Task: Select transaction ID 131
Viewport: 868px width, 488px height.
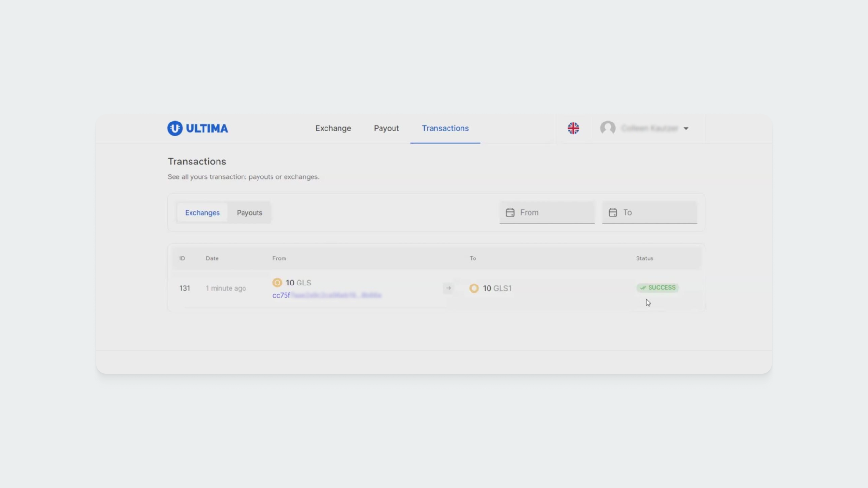Action: 185,288
